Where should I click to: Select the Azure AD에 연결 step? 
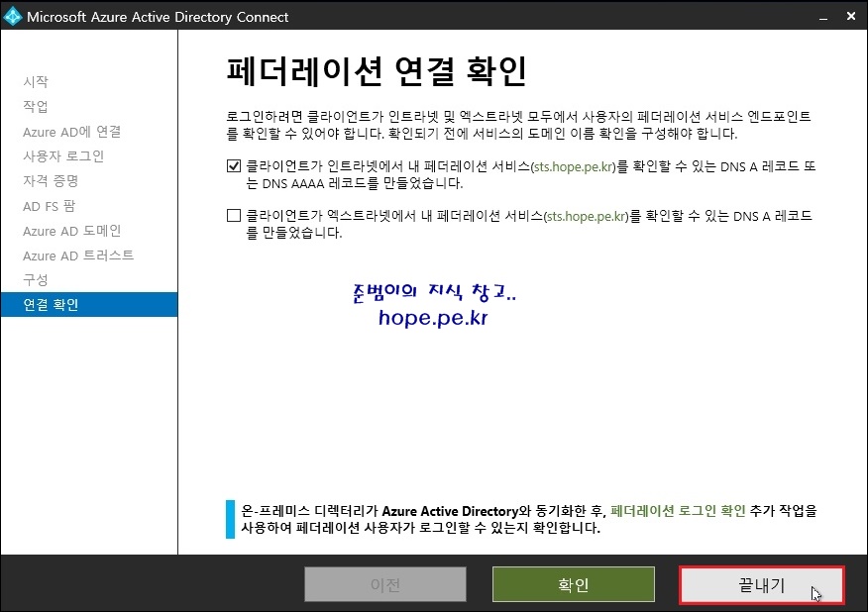tap(71, 132)
